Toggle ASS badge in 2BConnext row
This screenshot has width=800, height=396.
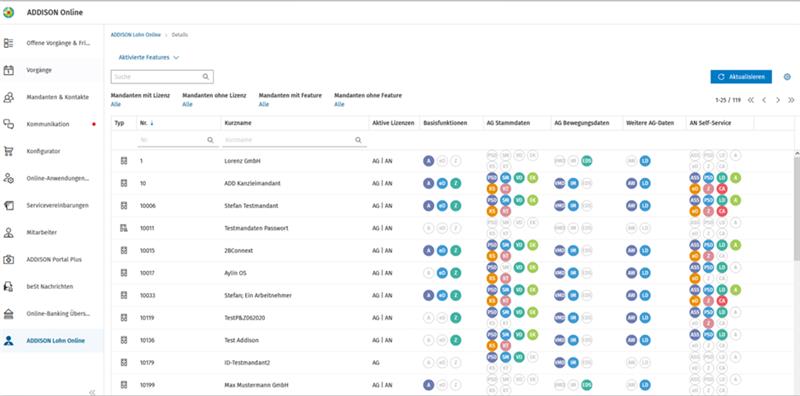[x=695, y=245]
